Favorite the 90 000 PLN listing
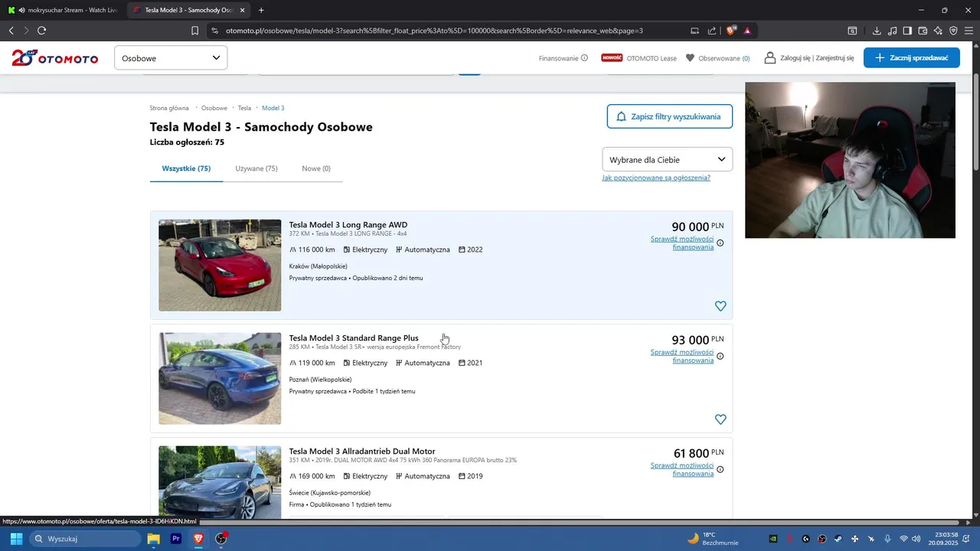The image size is (980, 551). tap(720, 306)
